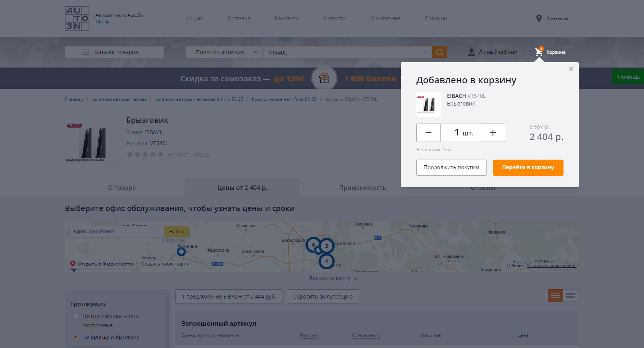Sort by the Обновления column header
Screen dimensions: 644x348
click(x=366, y=335)
